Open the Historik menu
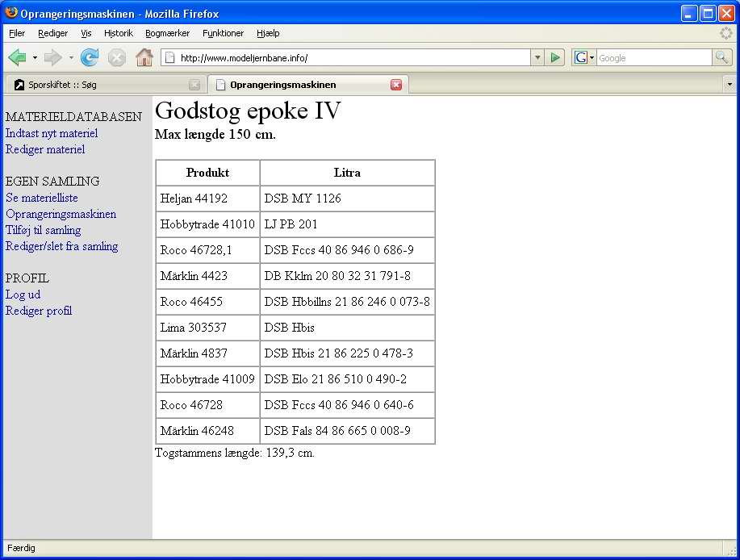Image resolution: width=740 pixels, height=560 pixels. tap(119, 33)
